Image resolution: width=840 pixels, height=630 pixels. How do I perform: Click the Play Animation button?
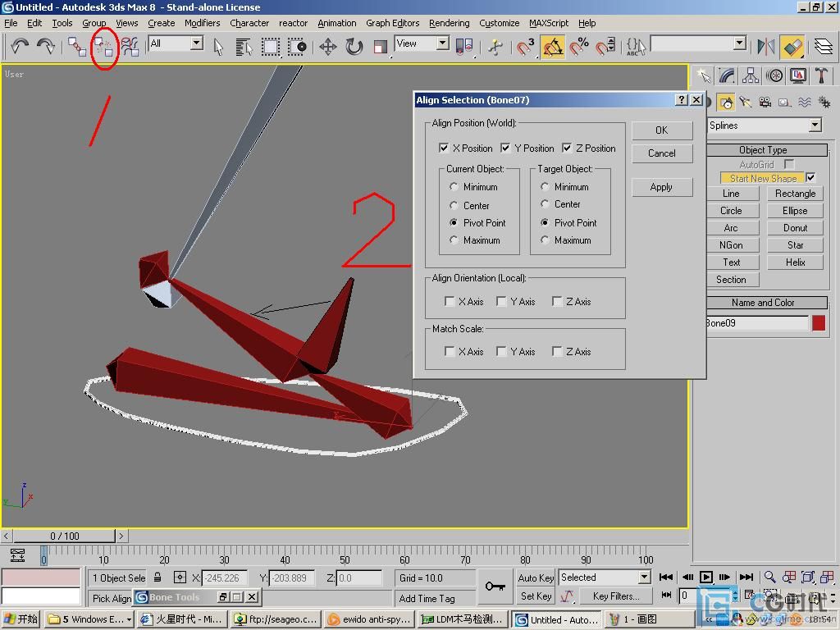(x=705, y=577)
